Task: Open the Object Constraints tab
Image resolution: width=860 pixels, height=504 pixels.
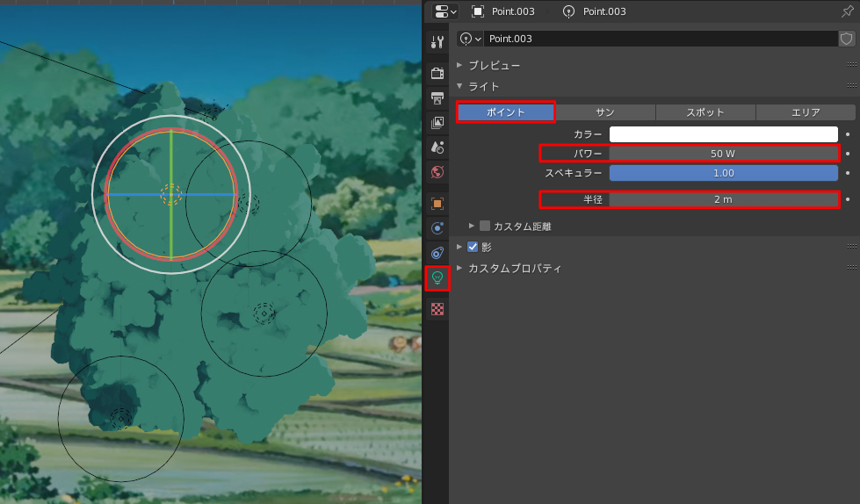Action: [437, 253]
